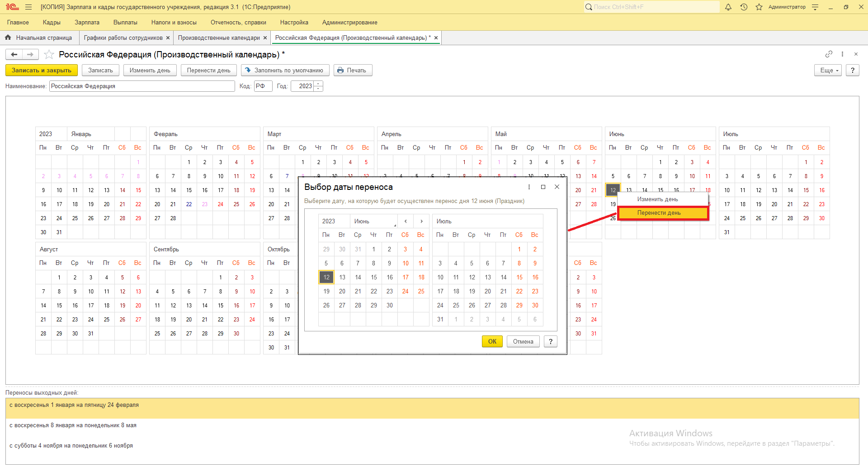
Task: Close the Графики работы сотрудников tab
Action: point(168,38)
